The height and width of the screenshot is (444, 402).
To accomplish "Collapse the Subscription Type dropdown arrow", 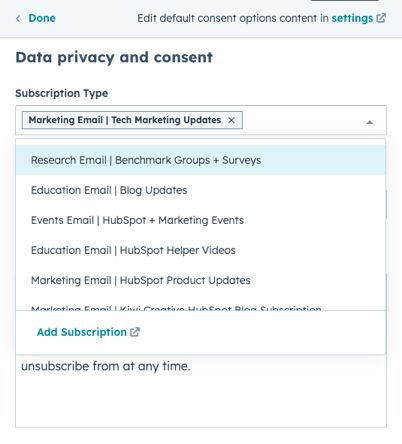I will [x=369, y=122].
